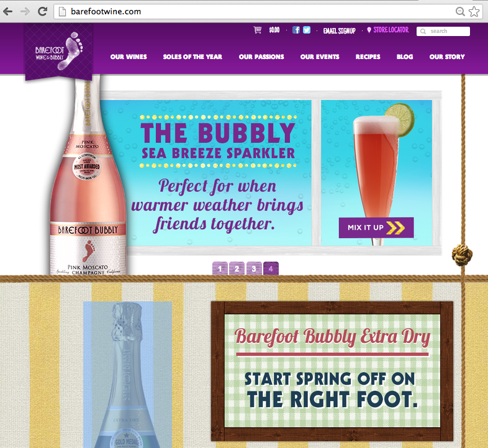Click the Pink Moscato bottle image
The height and width of the screenshot is (448, 488).
coord(88,176)
